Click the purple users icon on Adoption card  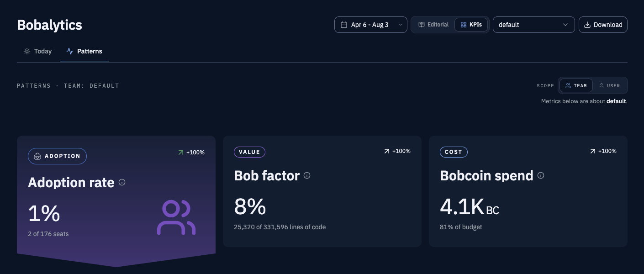point(176,217)
